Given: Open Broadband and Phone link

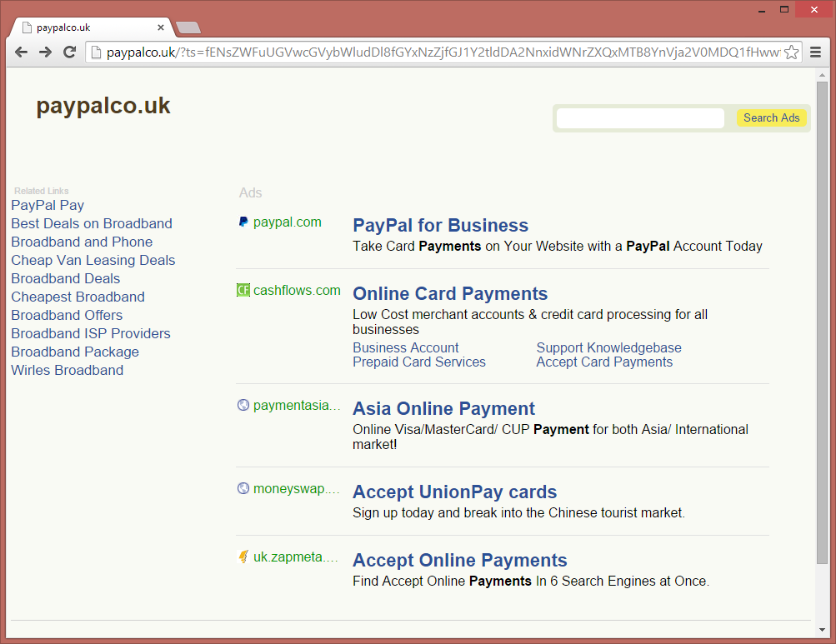Looking at the screenshot, I should click(82, 242).
